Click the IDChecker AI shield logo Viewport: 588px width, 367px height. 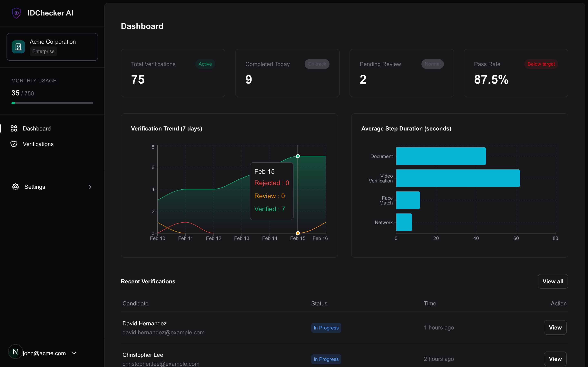[16, 13]
